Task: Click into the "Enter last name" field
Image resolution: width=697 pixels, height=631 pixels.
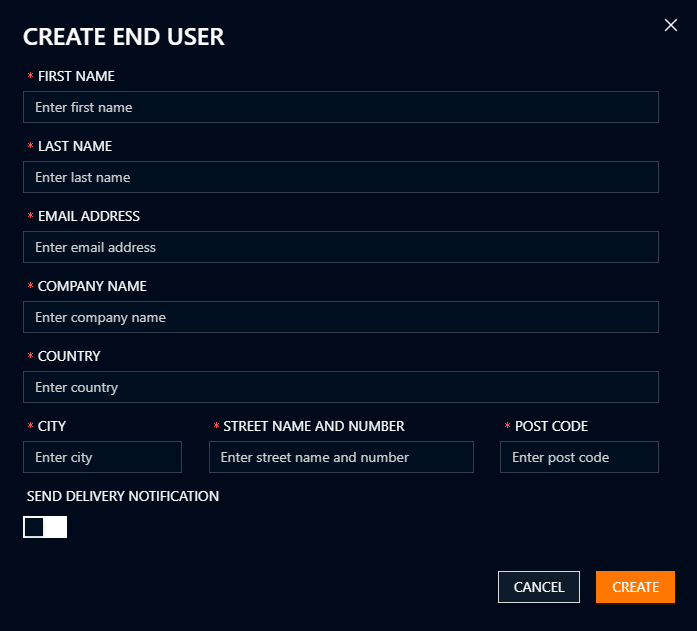Action: [340, 177]
